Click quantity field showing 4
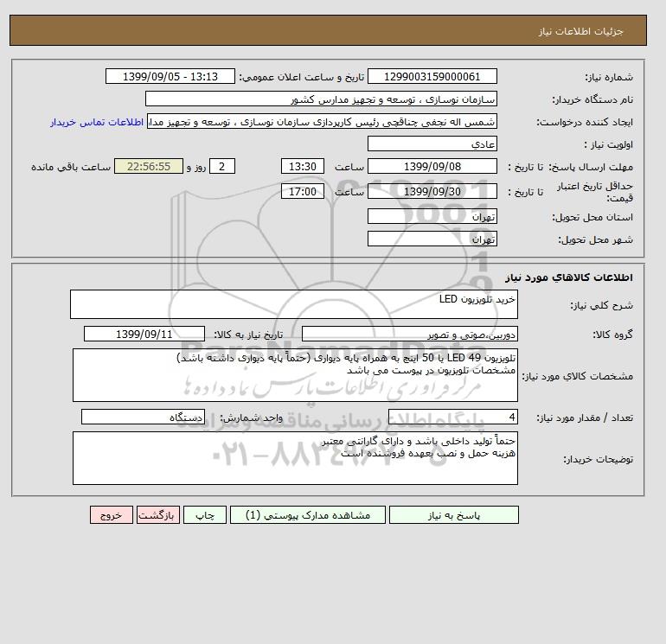 point(452,417)
